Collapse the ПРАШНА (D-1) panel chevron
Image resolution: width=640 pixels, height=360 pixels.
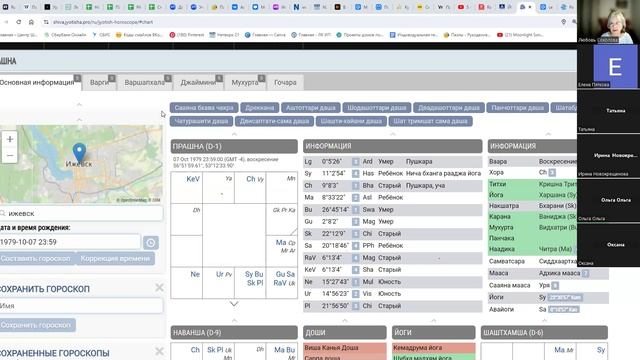[234, 134]
